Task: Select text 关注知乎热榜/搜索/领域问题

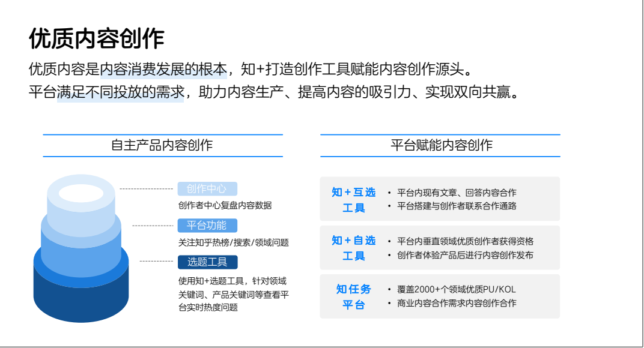Action: 234,242
